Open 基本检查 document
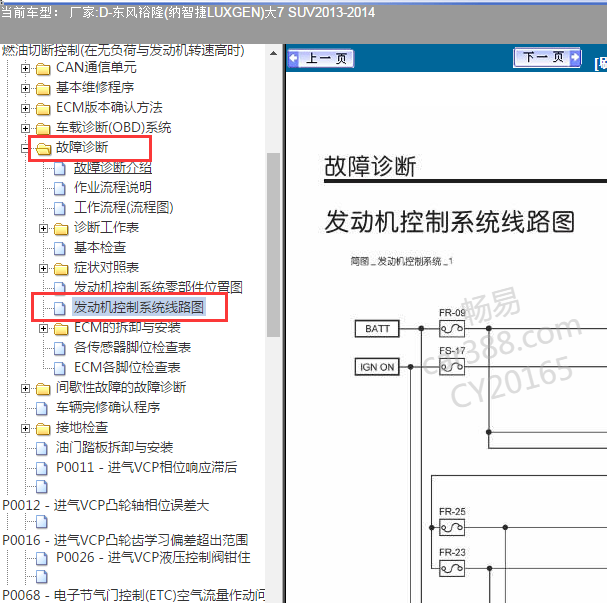 click(x=100, y=248)
